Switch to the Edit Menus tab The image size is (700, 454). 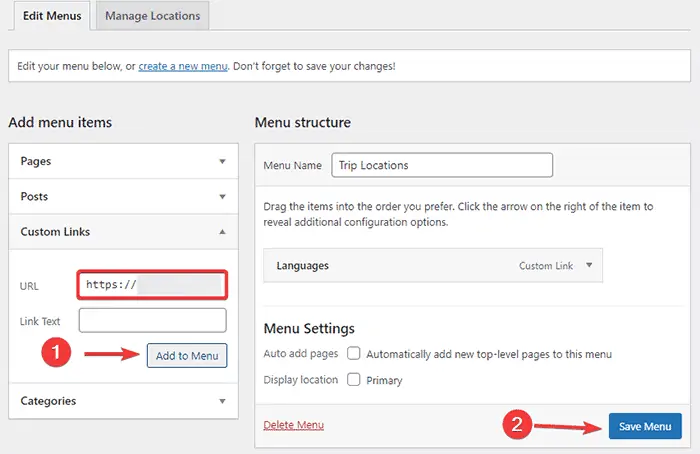coord(49,15)
